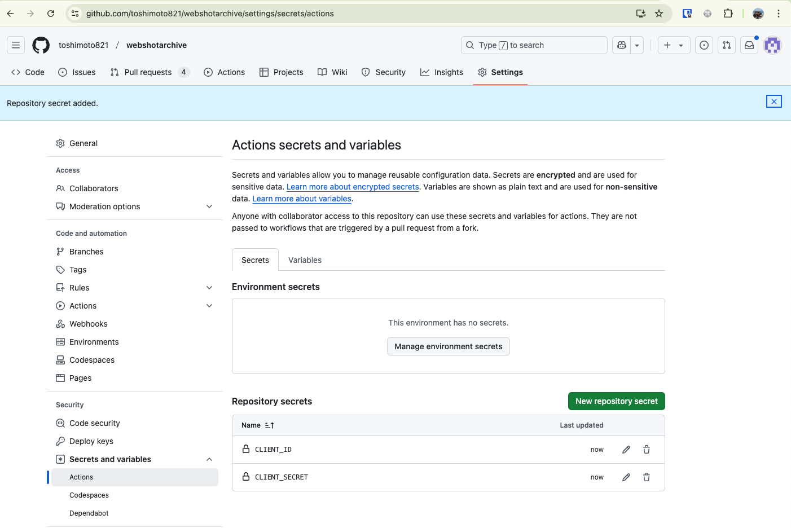Delete the CLIENT_SECRET secret using the trash icon
Screen dimensions: 791x532
(646, 477)
